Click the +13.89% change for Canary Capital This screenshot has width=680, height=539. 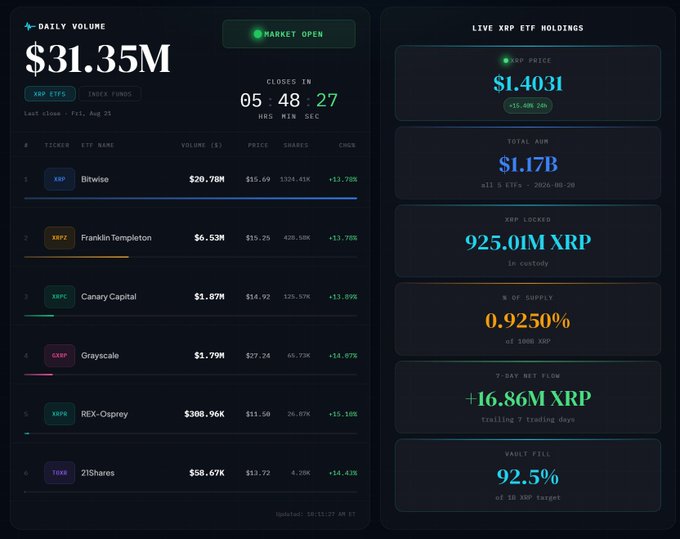[343, 297]
